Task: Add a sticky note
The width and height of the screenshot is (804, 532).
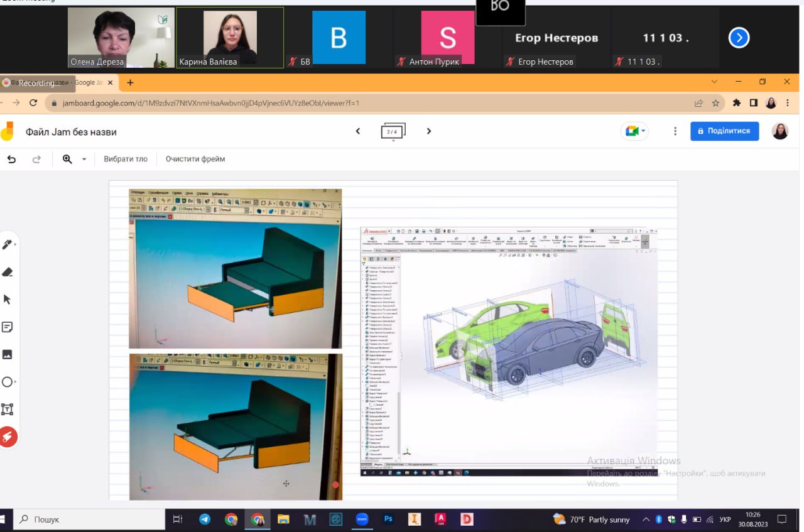Action: [x=8, y=327]
